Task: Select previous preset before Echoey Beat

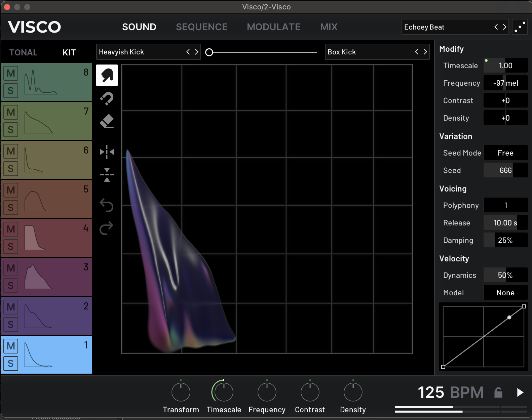Action: click(x=496, y=27)
